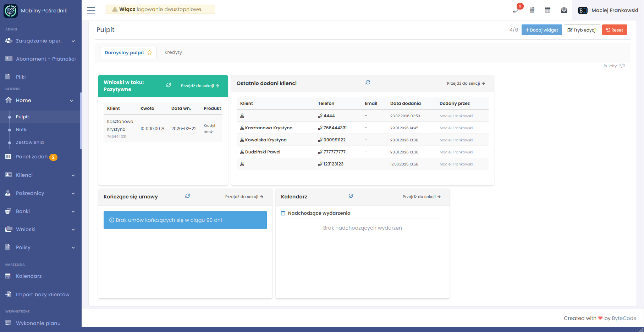This screenshot has height=332, width=644.
Task: Open the document icon in top bar
Action: (x=532, y=10)
